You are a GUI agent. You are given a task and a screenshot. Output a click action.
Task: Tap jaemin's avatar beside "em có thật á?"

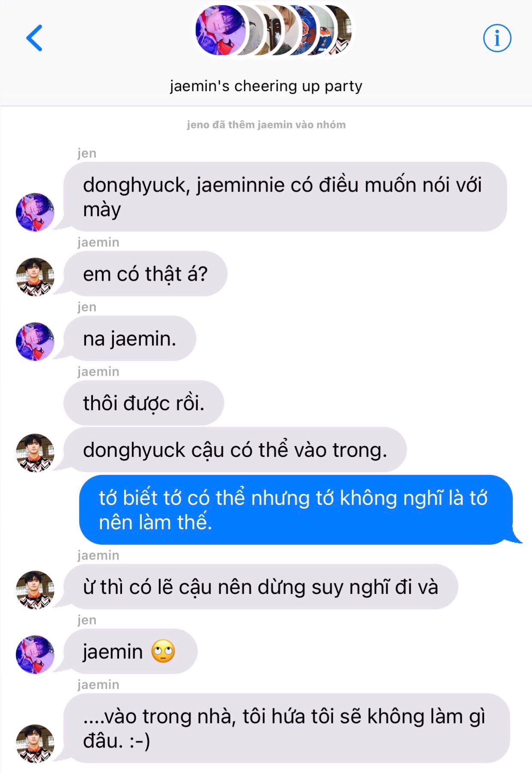coord(35,277)
